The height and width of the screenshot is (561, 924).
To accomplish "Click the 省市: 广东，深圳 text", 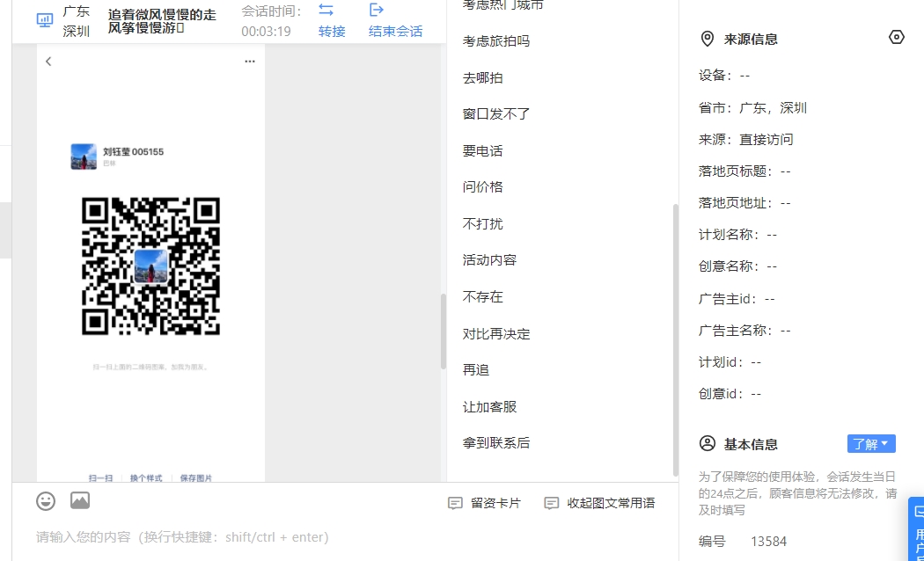I will pos(752,108).
